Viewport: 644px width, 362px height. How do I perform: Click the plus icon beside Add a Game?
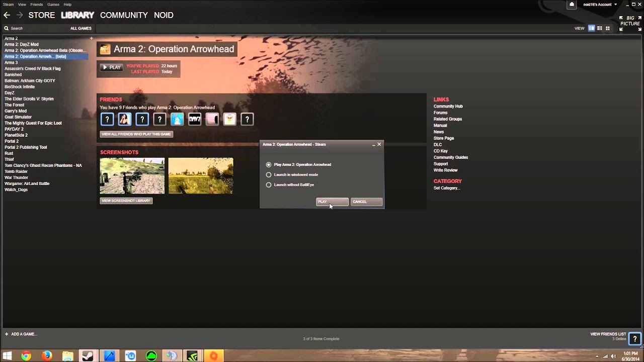tap(7, 334)
